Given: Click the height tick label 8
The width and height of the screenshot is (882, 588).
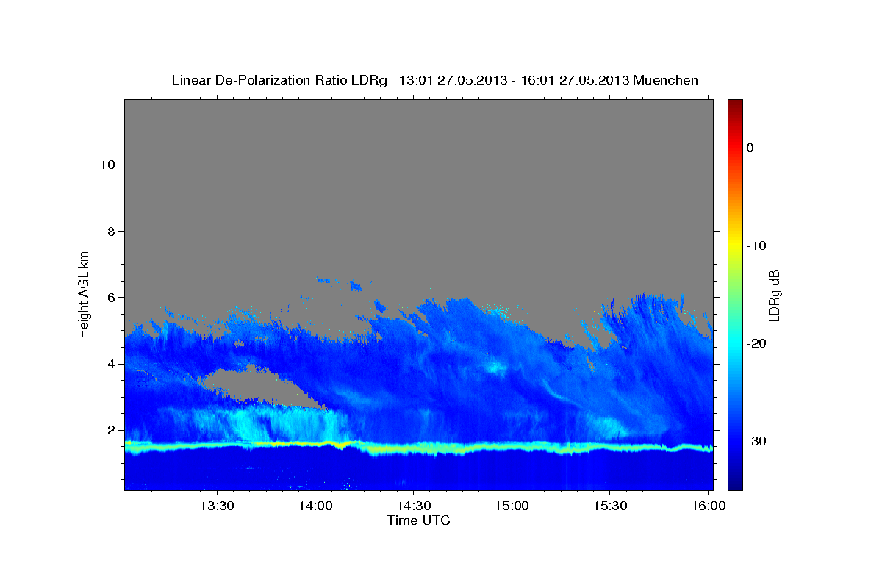Looking at the screenshot, I should tap(110, 232).
